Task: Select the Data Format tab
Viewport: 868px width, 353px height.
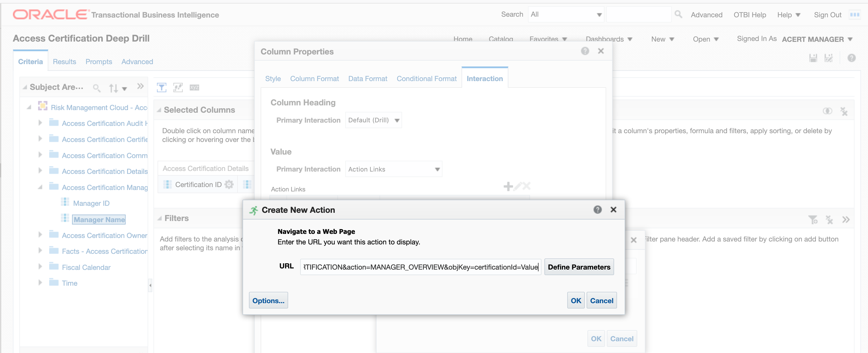Action: click(368, 78)
